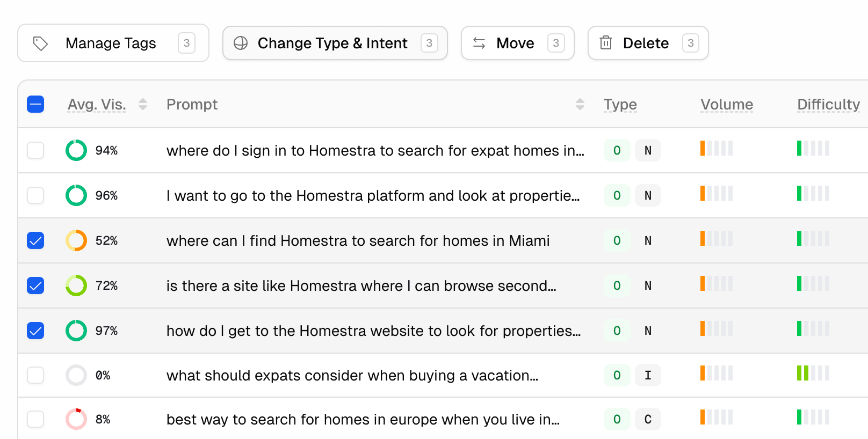Click the Avg. Vis. column header
Viewport: 868px width, 439px height.
[97, 104]
